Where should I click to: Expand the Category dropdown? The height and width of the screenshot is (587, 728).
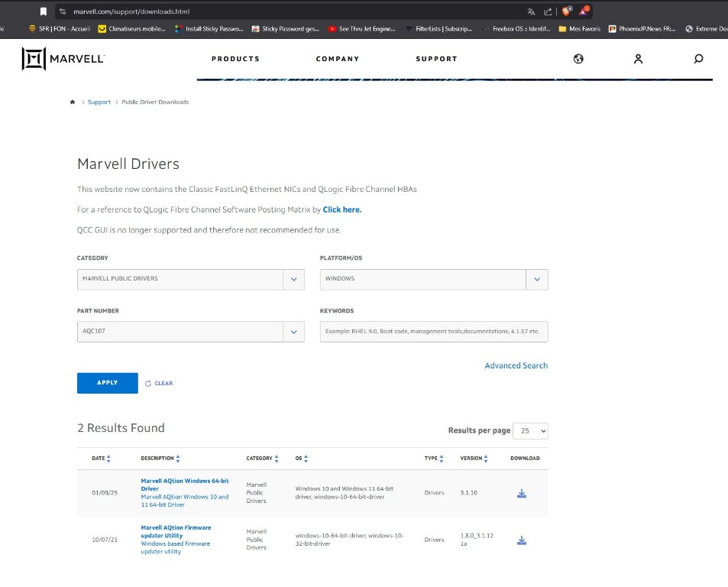293,279
